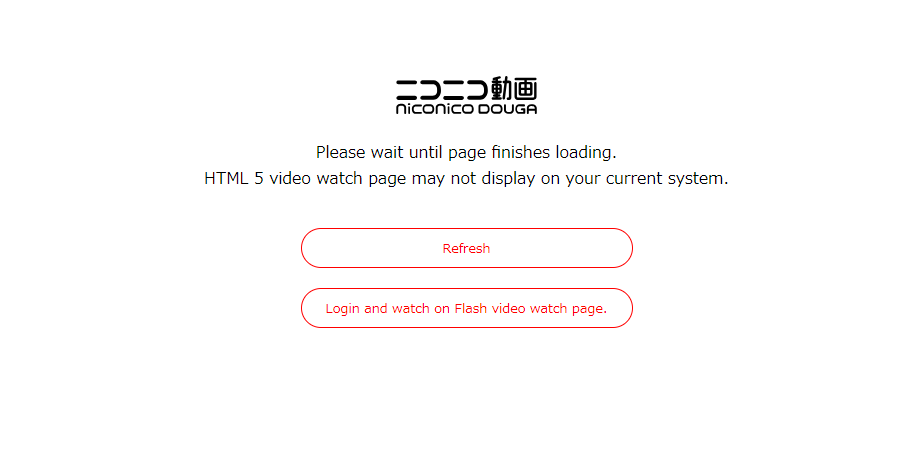The width and height of the screenshot is (921, 473).
Task: Click 'Please' at the start of the loading message
Action: tap(341, 153)
